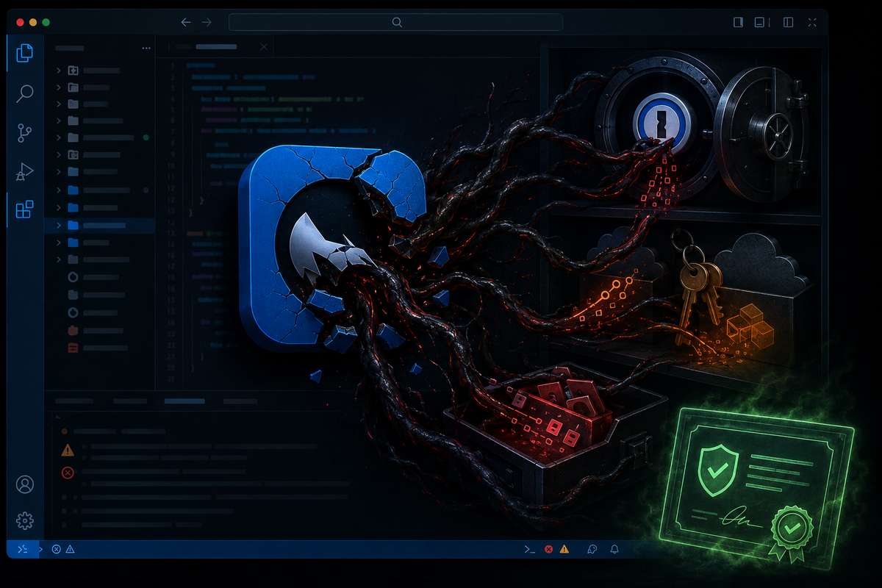The width and height of the screenshot is (882, 588).
Task: Open the Accounts menu icon
Action: (x=25, y=484)
